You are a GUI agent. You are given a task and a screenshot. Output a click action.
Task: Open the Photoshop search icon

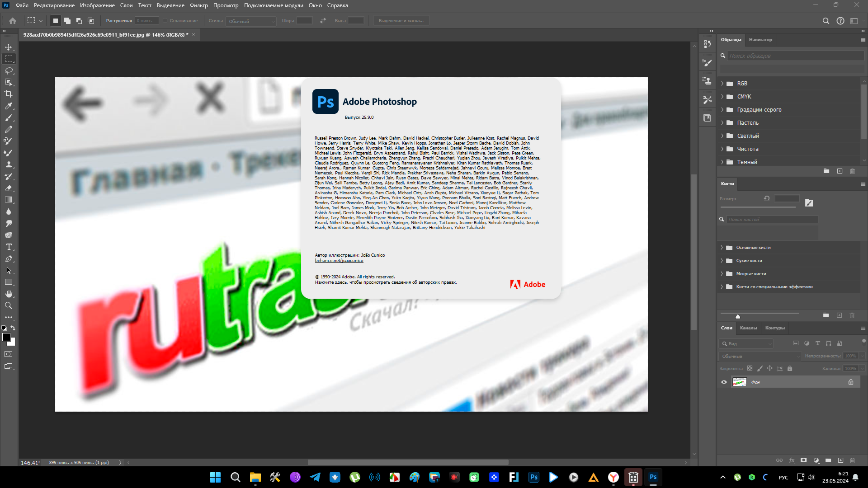point(826,21)
